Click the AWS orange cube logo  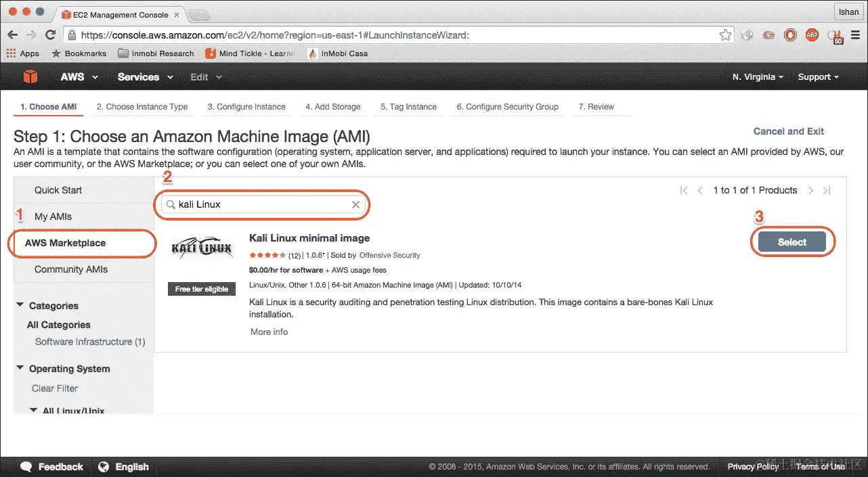tap(30, 76)
